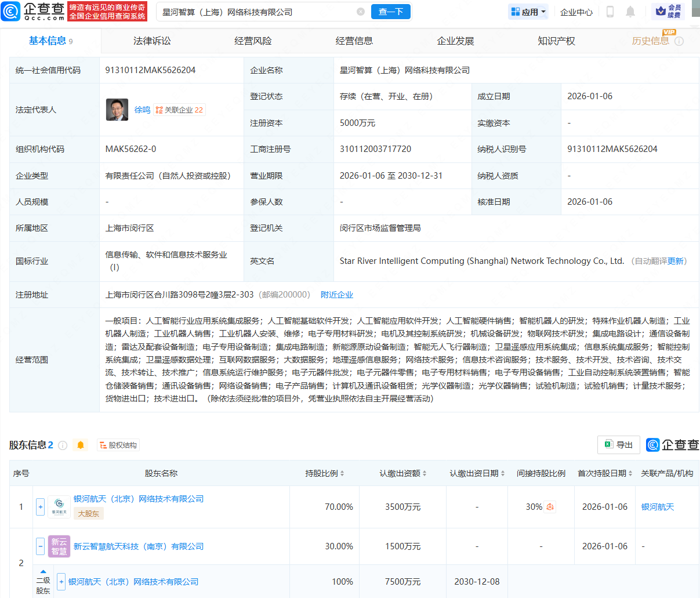700x598 pixels.
Task: Open the notification bell in header
Action: [630, 12]
